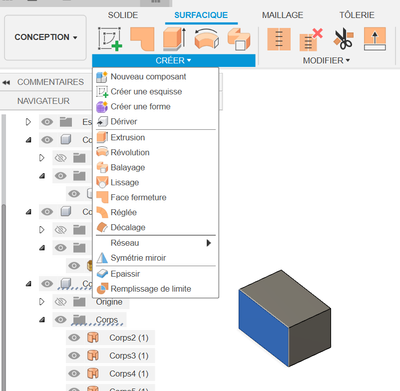
Task: Collapse the COMMENTAIRES panel arrows
Action: pyautogui.click(x=6, y=82)
